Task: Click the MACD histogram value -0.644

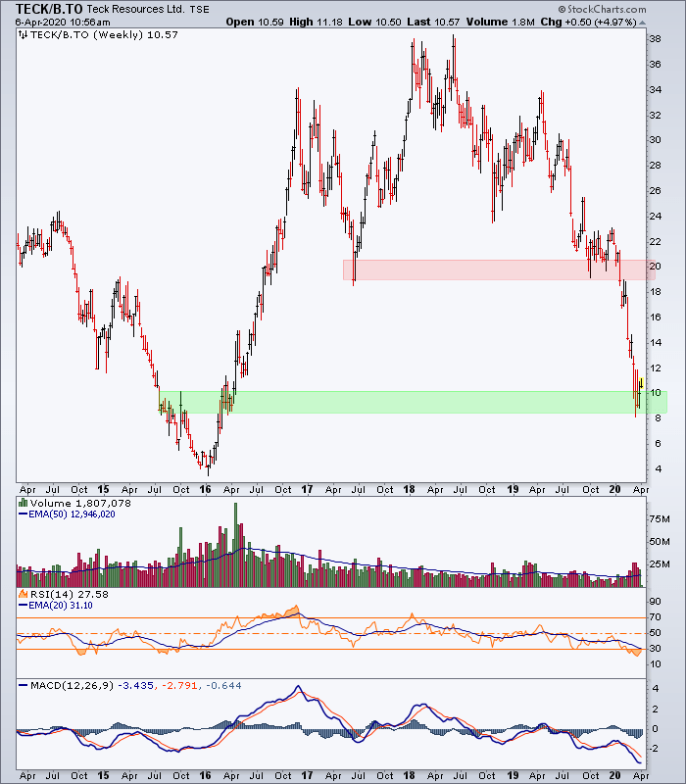Action: pyautogui.click(x=223, y=685)
